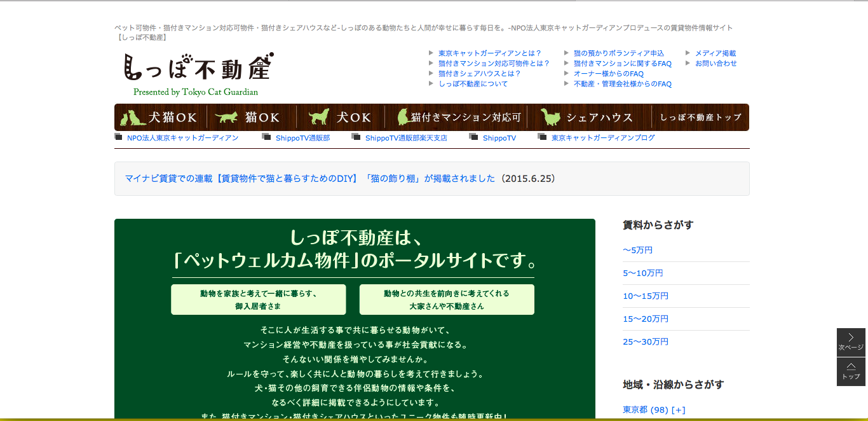Viewport: 868px width, 421px height.
Task: Visit ShippoTV通販部 link
Action: point(302,138)
